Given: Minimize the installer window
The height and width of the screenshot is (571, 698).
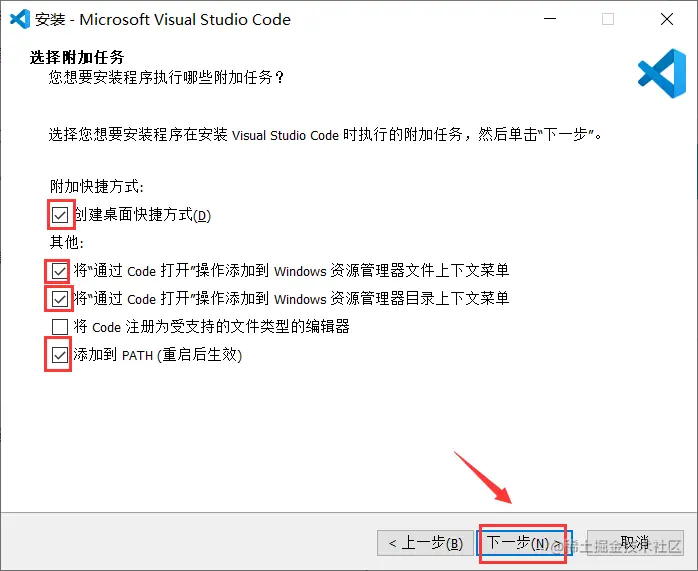Looking at the screenshot, I should (550, 19).
